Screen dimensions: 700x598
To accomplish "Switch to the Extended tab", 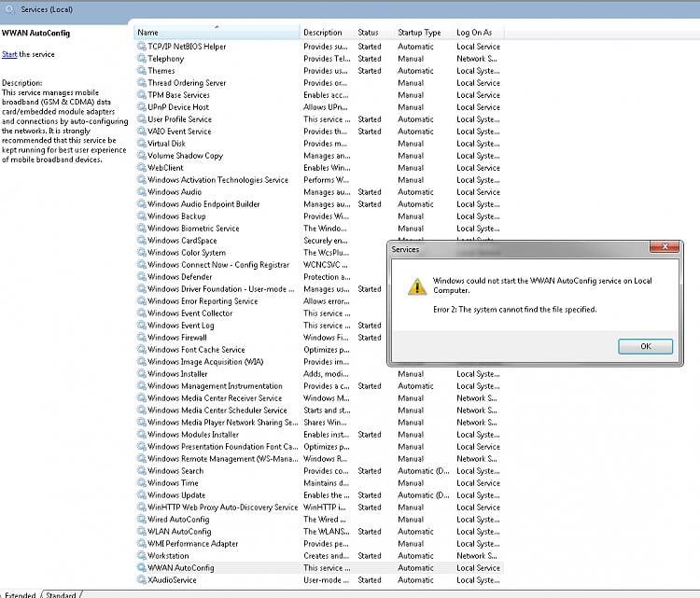I will point(21,594).
